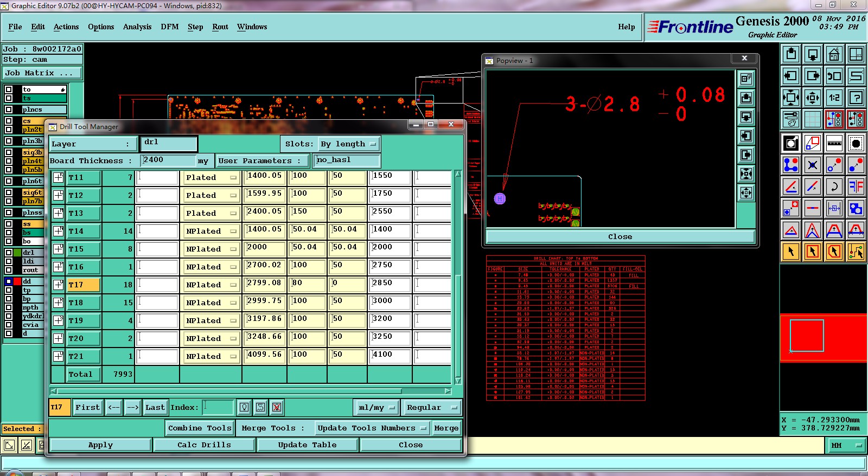This screenshot has height=476, width=868.
Task: Toggle the checkbox for layer plncs
Action: (x=9, y=110)
